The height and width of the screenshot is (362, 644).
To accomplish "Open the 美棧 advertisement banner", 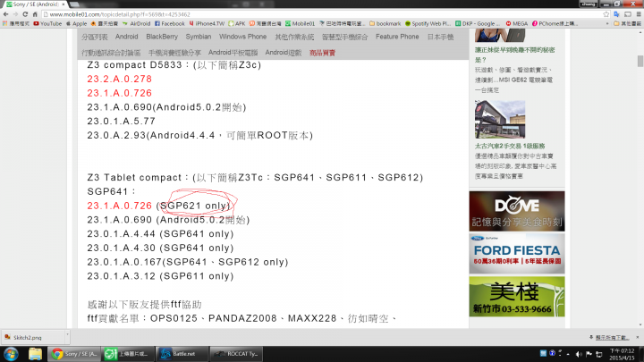I will [517, 297].
